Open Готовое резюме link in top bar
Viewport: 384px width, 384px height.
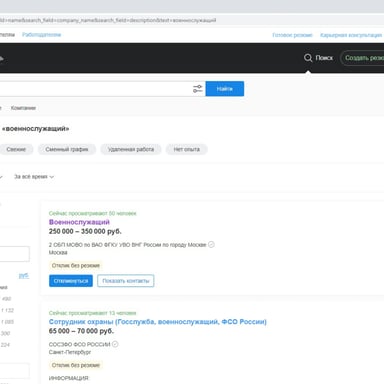click(292, 35)
